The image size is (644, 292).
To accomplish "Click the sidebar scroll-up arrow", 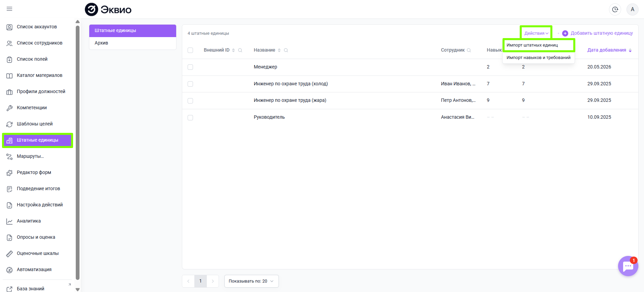I will pos(78,22).
